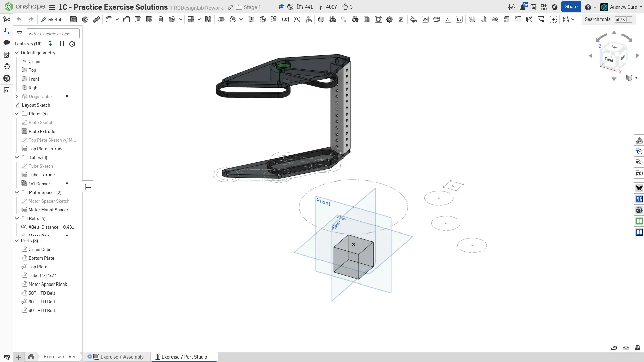Image resolution: width=644 pixels, height=362 pixels.
Task: Expand the Origin Cube feature
Action: 17,96
